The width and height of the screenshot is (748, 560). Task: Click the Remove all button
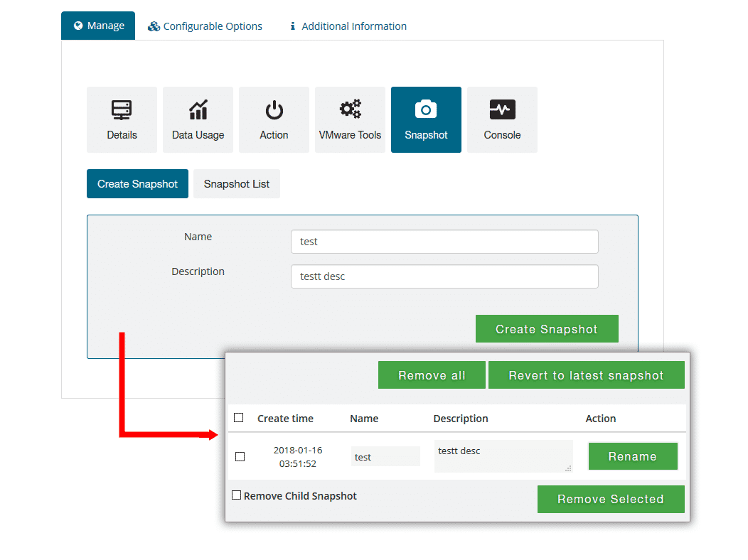pos(432,375)
